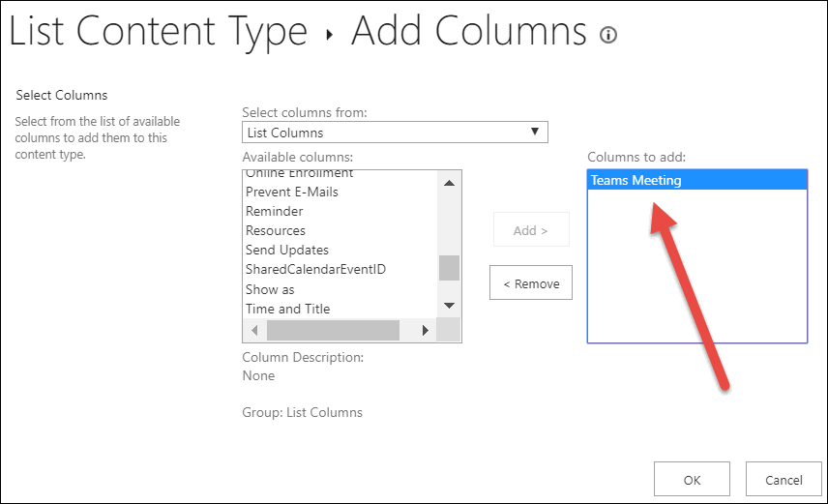Click the vertical scrollbar thumb
This screenshot has width=828, height=504.
click(x=450, y=268)
